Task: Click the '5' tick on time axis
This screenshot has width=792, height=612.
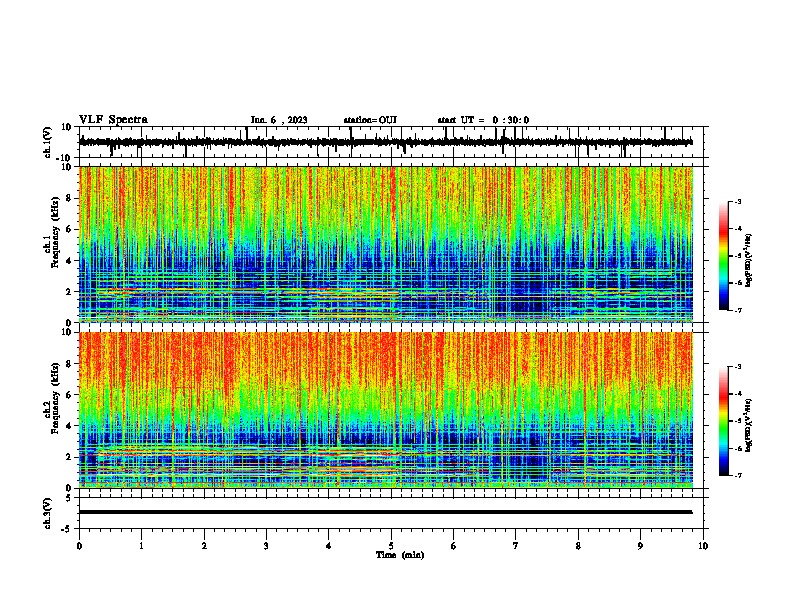Action: pyautogui.click(x=391, y=546)
